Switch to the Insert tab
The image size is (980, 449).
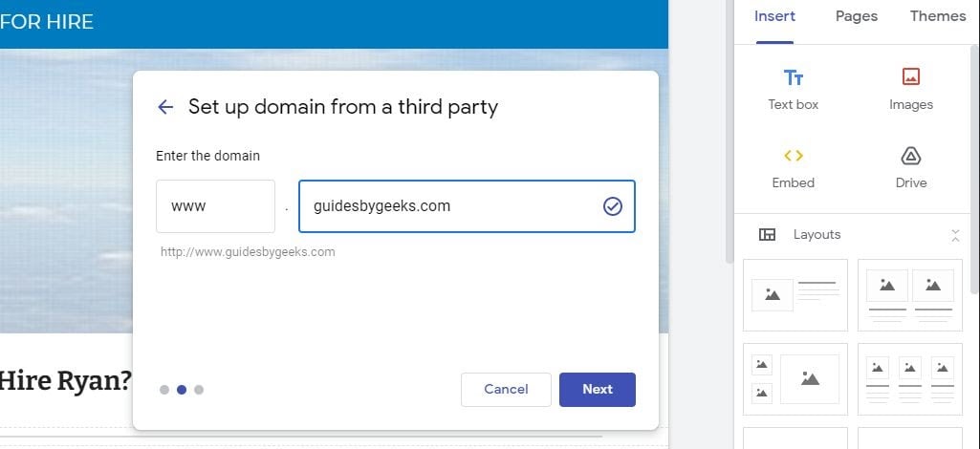pos(774,16)
